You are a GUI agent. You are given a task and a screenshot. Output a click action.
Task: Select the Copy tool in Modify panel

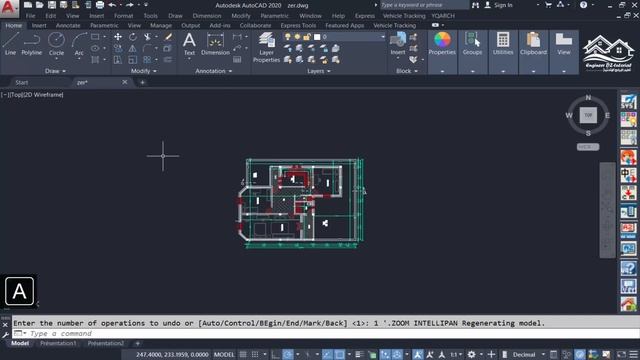118,49
